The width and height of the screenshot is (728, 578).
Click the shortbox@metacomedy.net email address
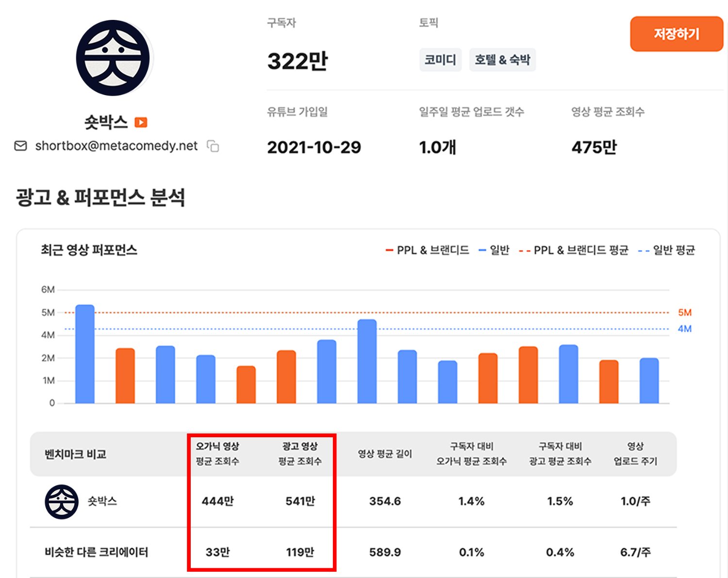click(116, 146)
